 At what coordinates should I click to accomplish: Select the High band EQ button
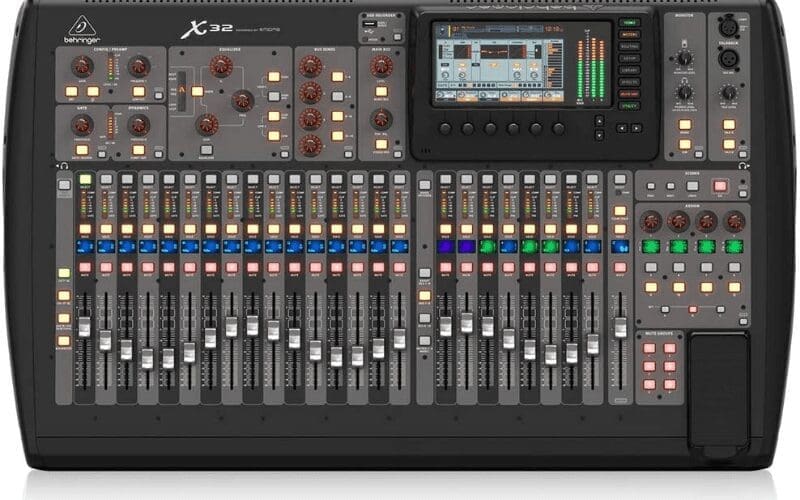(274, 77)
